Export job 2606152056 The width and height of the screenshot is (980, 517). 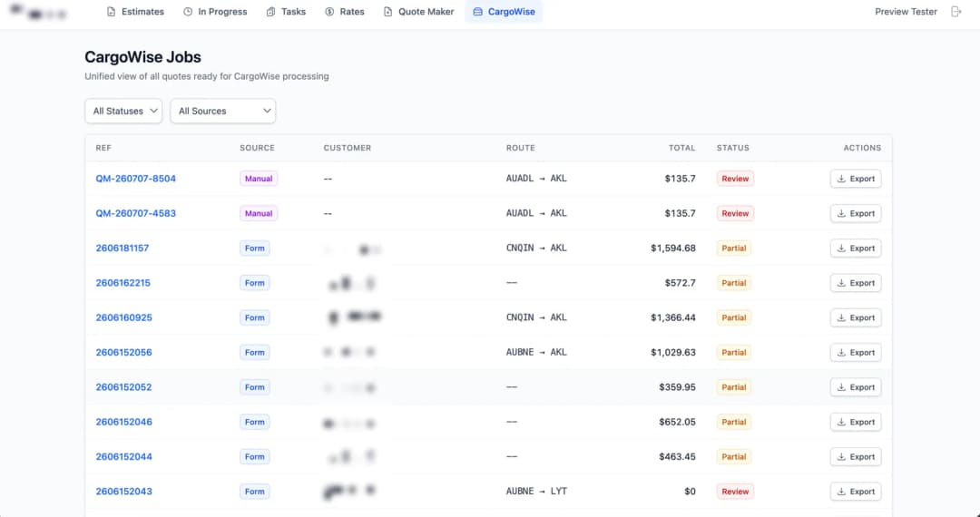tap(856, 352)
